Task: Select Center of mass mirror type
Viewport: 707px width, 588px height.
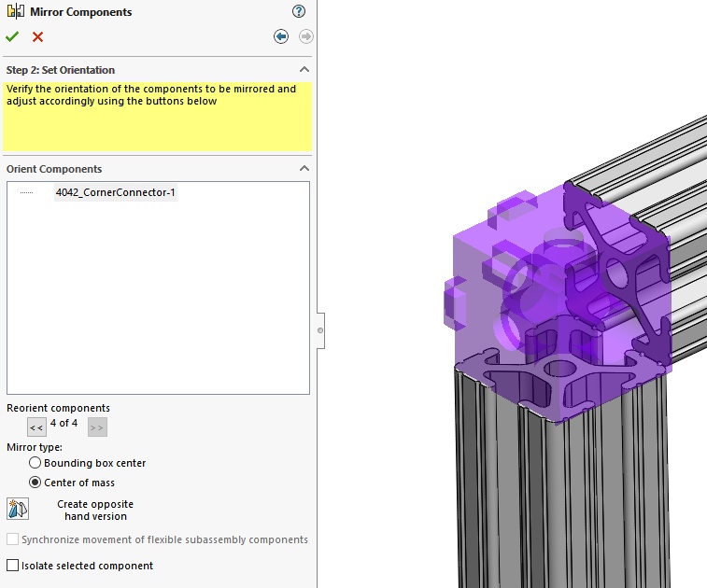Action: 35,483
